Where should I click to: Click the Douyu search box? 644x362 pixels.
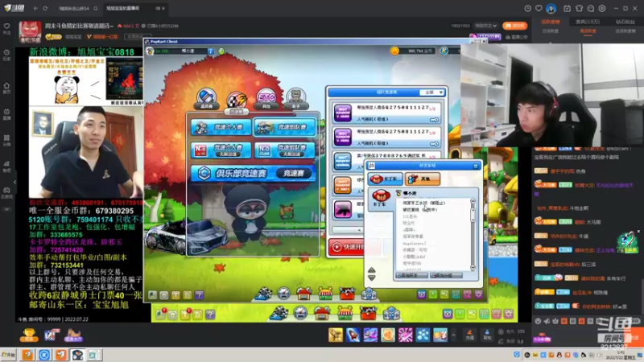[78, 8]
